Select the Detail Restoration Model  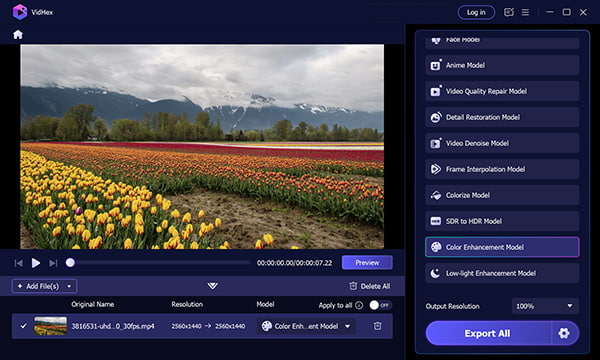[502, 117]
